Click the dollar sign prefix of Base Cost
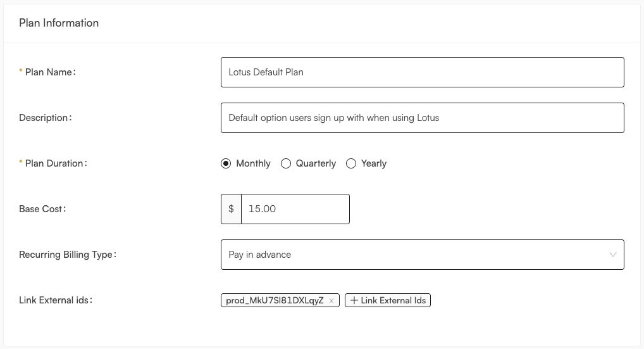The image size is (644, 349). pyautogui.click(x=232, y=209)
